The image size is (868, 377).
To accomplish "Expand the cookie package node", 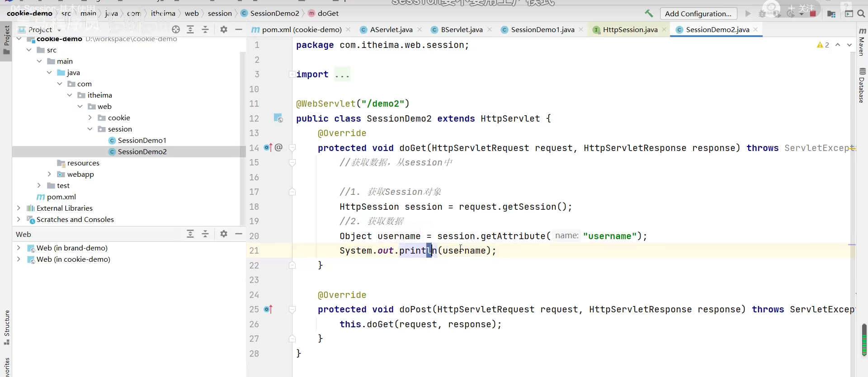I will coord(90,118).
